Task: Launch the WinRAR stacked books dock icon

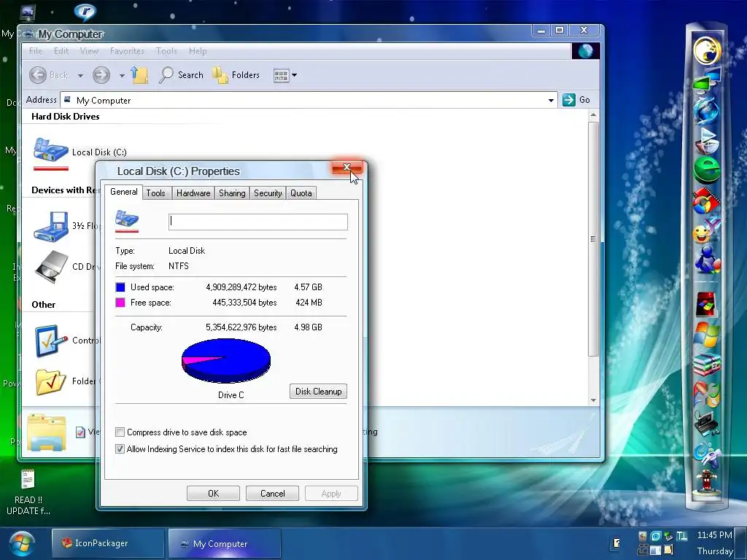Action: (x=706, y=365)
